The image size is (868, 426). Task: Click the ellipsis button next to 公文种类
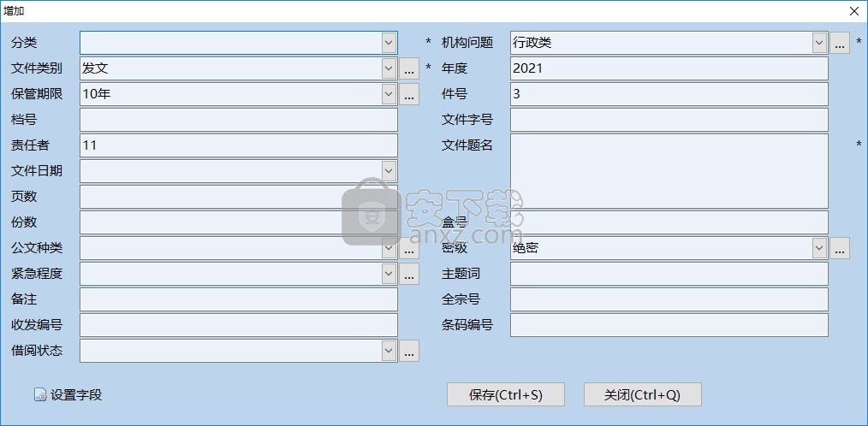tap(409, 250)
